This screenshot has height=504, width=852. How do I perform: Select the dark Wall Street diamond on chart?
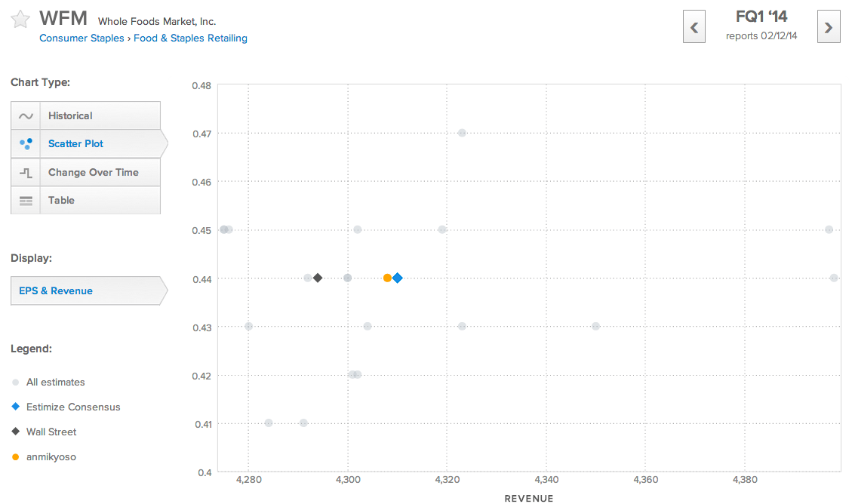[318, 278]
